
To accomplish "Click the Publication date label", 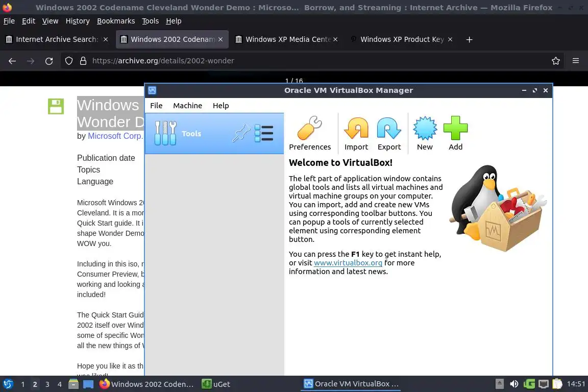I will (x=106, y=158).
